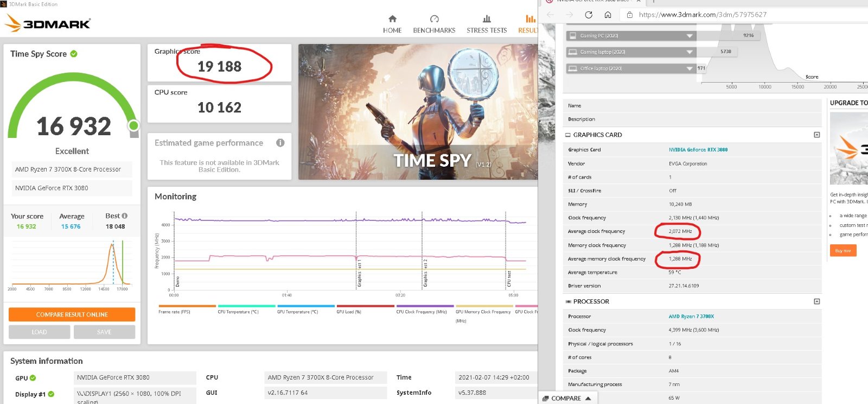This screenshot has height=404, width=868.
Task: Expand the Office laptop (2020) dropdown
Action: tap(690, 68)
